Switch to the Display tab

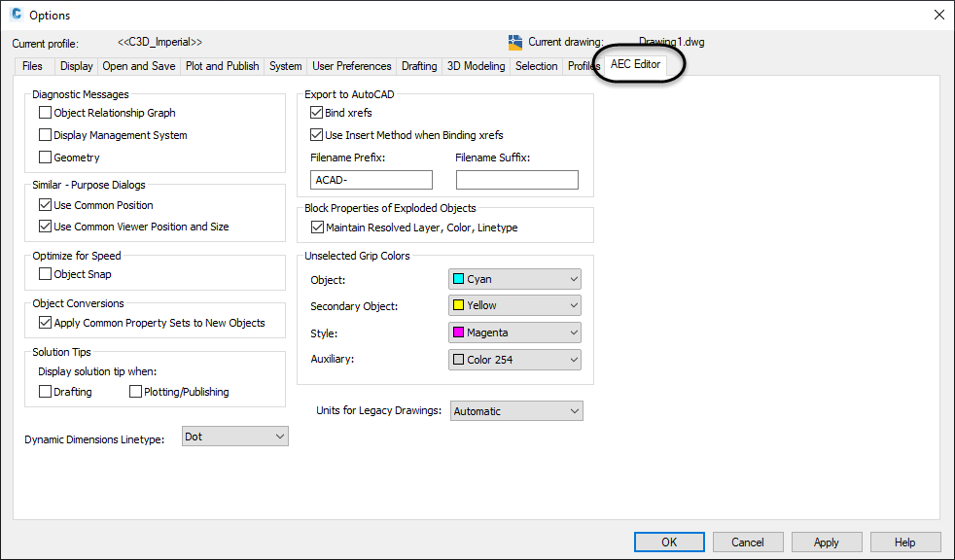(76, 66)
